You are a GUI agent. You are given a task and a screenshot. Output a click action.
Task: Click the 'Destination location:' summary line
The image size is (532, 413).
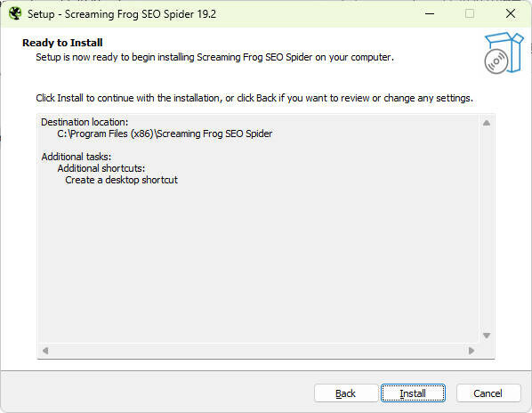click(85, 122)
